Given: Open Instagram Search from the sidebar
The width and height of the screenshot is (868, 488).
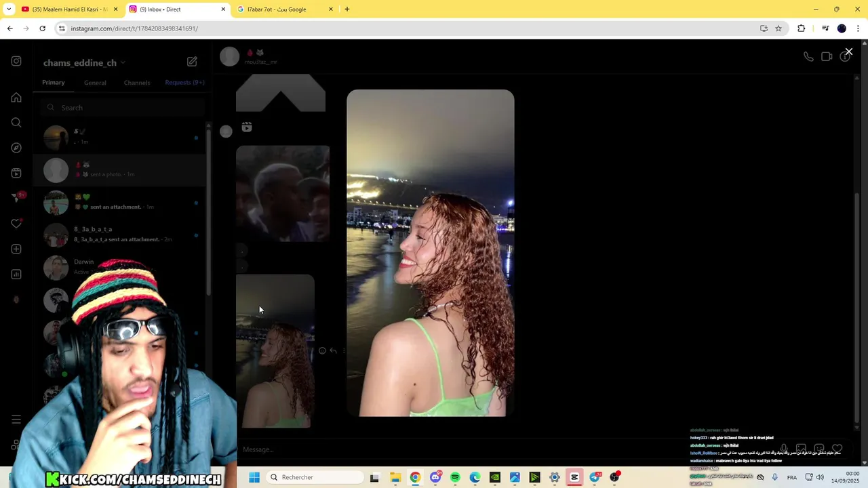Looking at the screenshot, I should point(16,123).
